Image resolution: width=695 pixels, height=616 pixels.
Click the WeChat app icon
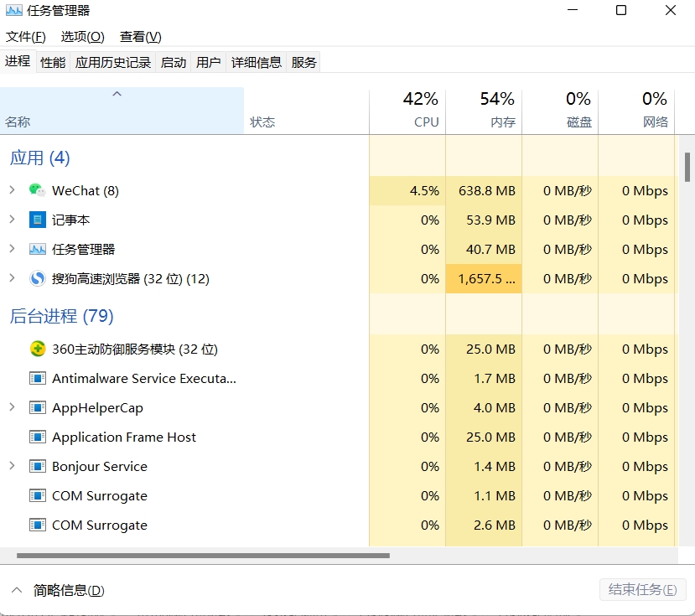coord(37,190)
